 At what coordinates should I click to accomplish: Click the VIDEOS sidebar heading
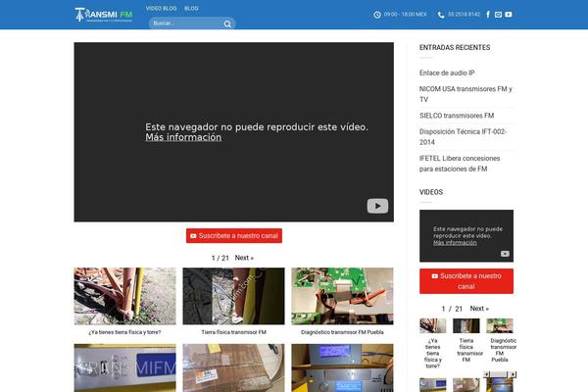(431, 192)
